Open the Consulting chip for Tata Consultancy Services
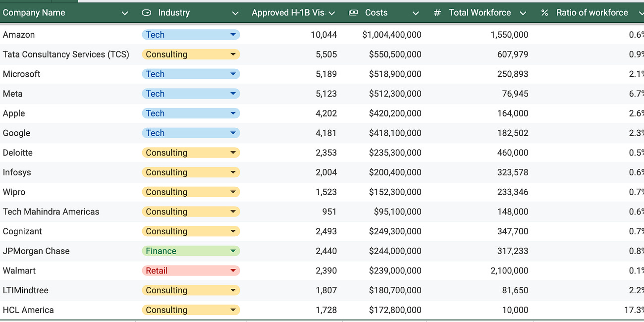 191,54
